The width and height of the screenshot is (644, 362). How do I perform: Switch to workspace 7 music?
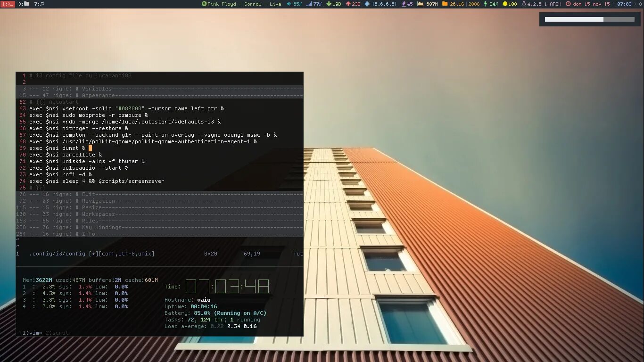pos(39,4)
